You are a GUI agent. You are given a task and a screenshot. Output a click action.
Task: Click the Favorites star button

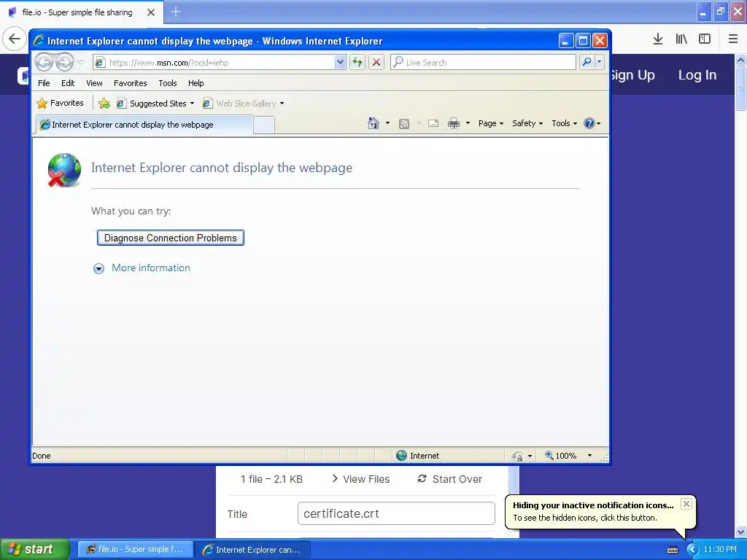tap(61, 103)
